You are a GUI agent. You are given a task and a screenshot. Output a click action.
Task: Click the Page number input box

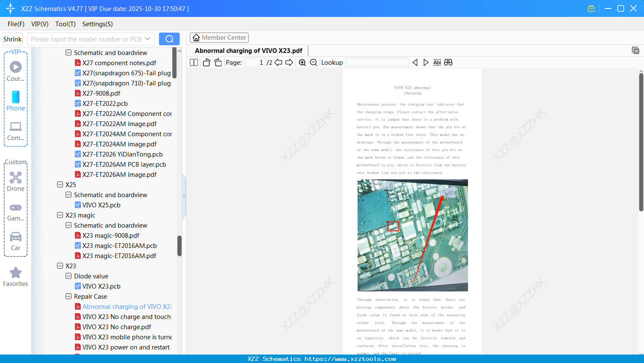pyautogui.click(x=255, y=63)
